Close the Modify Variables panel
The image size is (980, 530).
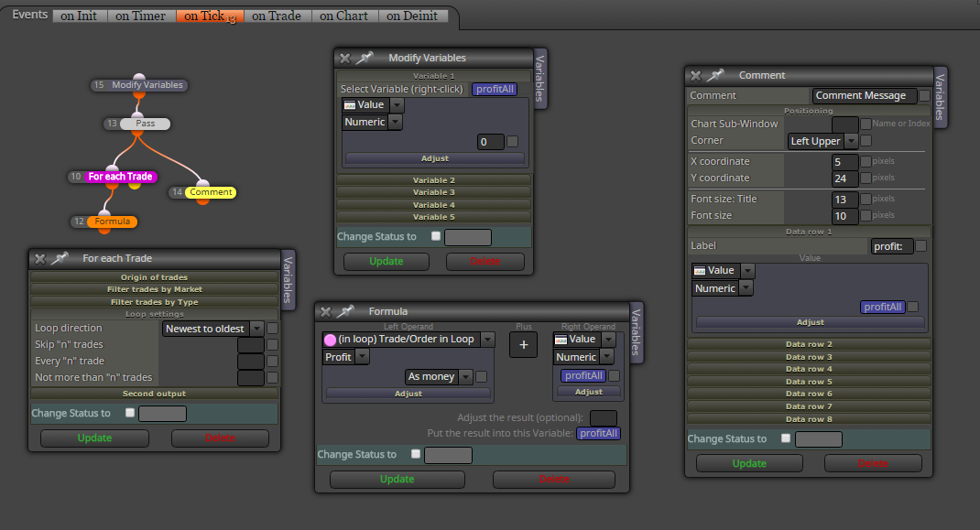tap(345, 58)
